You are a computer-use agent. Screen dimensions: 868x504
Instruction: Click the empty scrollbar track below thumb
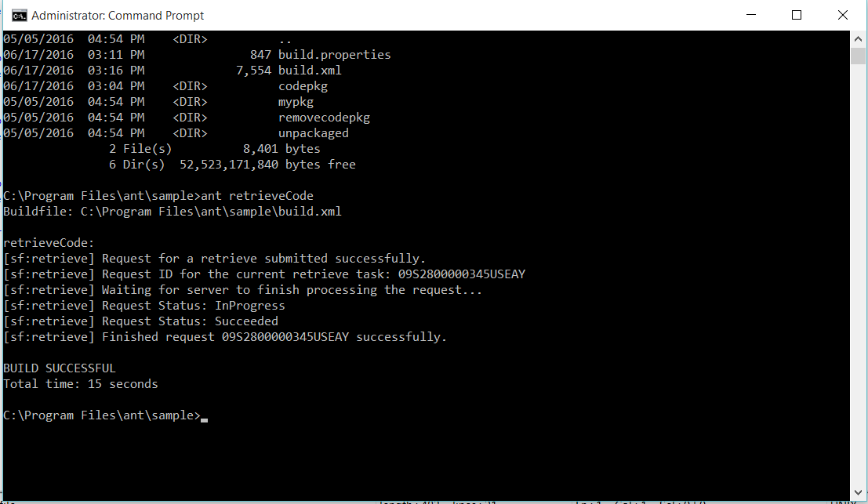tap(859, 274)
